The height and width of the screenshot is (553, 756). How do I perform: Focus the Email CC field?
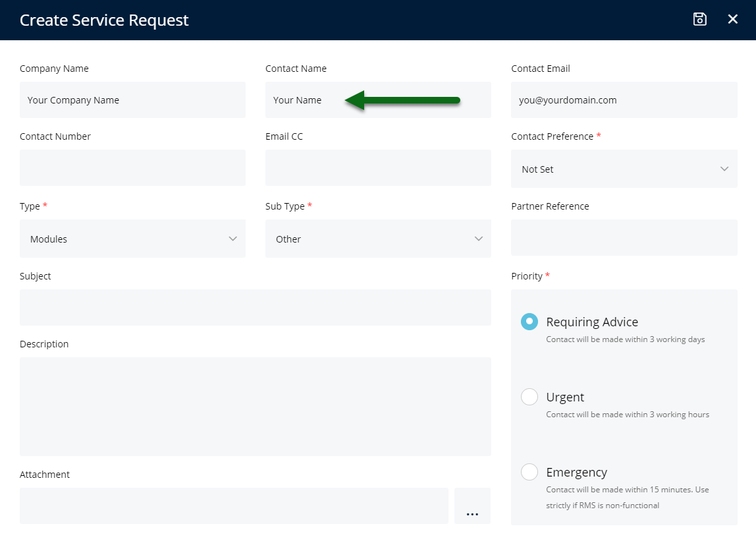tap(378, 167)
